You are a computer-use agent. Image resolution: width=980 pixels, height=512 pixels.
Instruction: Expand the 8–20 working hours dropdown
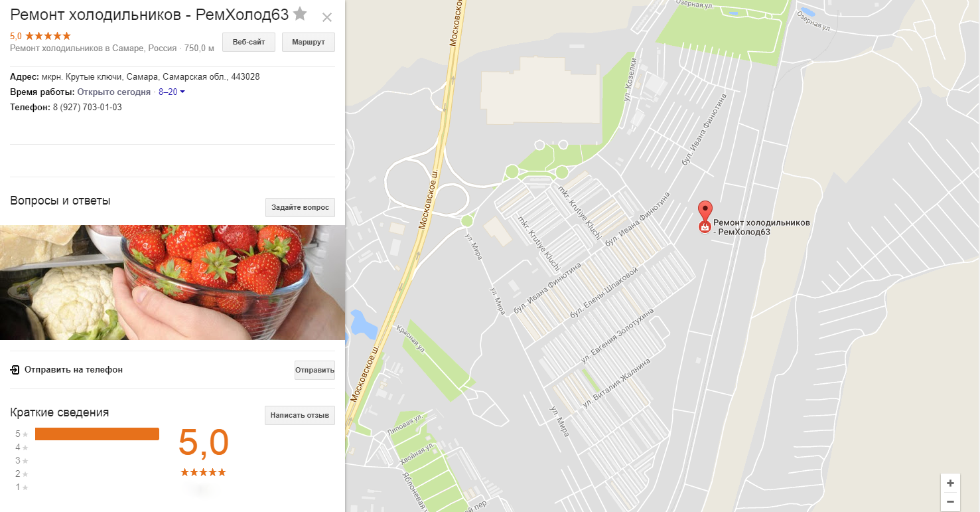(171, 92)
